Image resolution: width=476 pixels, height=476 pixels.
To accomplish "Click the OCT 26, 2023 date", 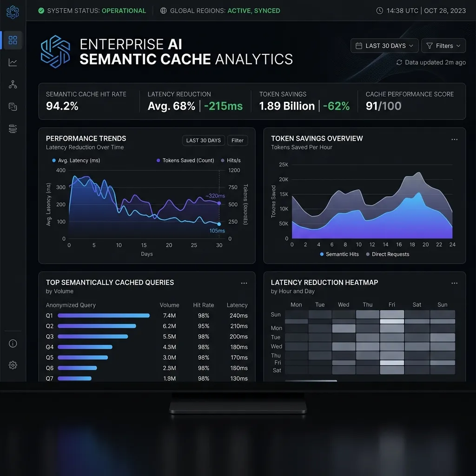I will tap(445, 11).
